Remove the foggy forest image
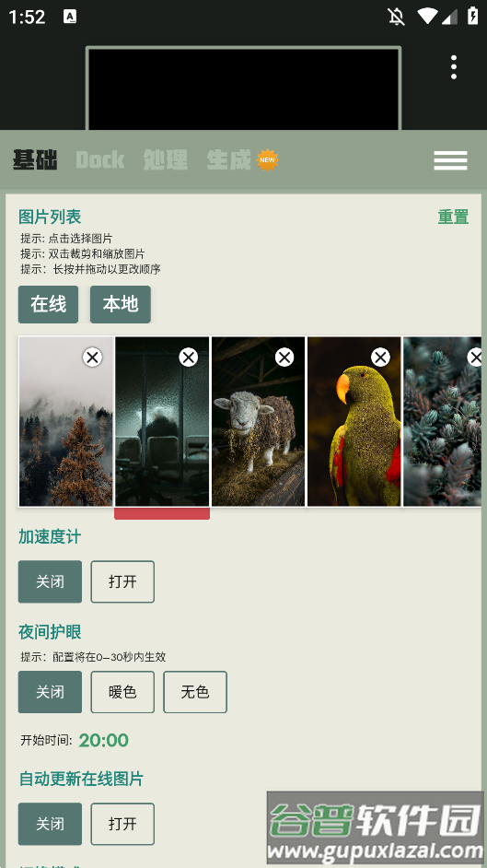Screen dimensions: 487x868 (92, 357)
